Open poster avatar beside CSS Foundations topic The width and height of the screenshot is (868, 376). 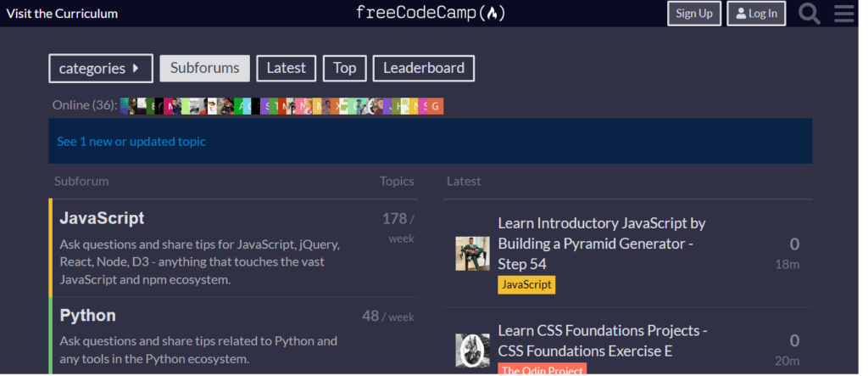tap(472, 351)
